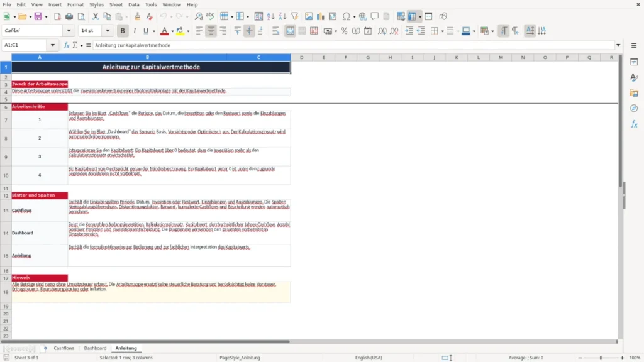Click the zoom out minus button
The image size is (644, 362).
tap(580, 358)
